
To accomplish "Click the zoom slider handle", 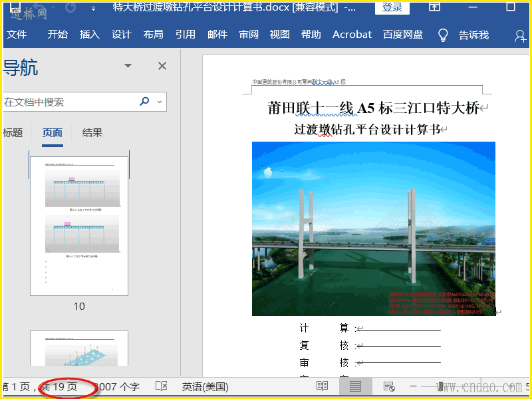I will pos(440,386).
